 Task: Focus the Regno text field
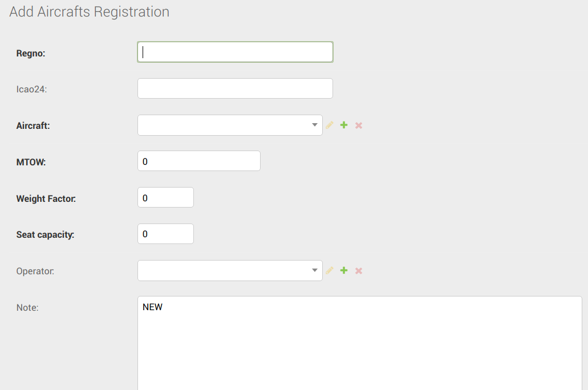(235, 52)
